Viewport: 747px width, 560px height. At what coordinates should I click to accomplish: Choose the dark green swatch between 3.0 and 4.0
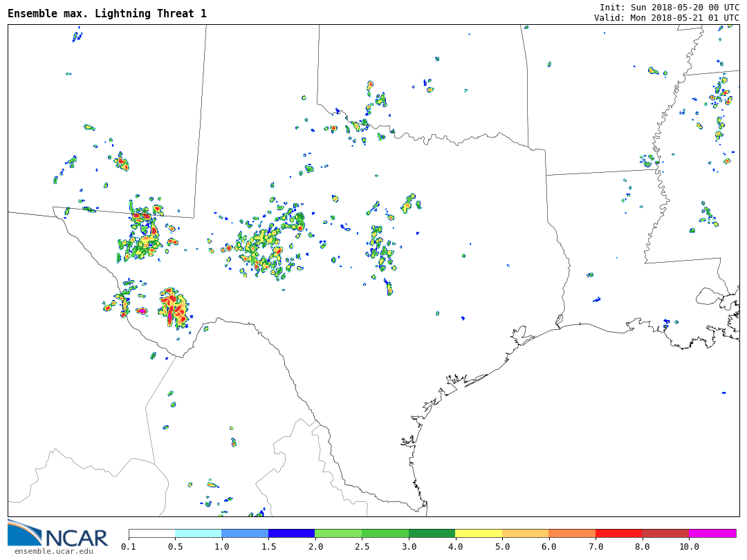432,534
